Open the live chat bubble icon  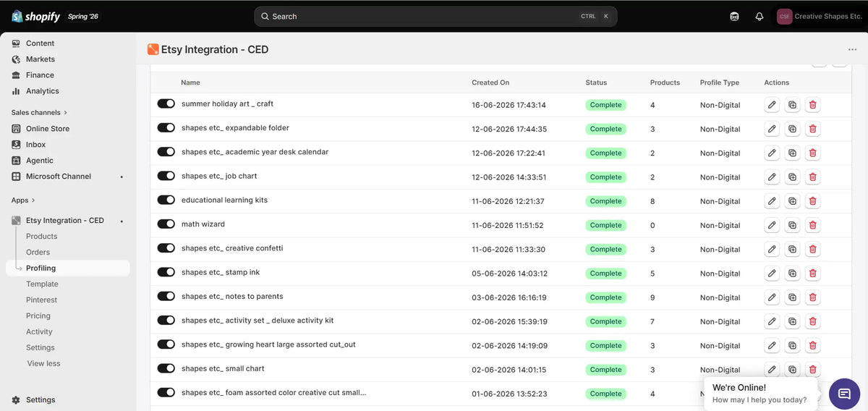844,394
